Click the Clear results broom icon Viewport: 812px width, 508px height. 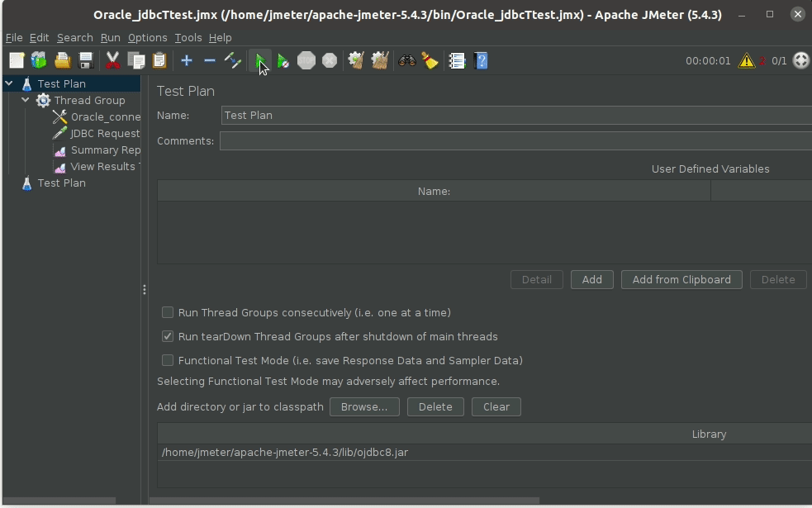point(356,60)
